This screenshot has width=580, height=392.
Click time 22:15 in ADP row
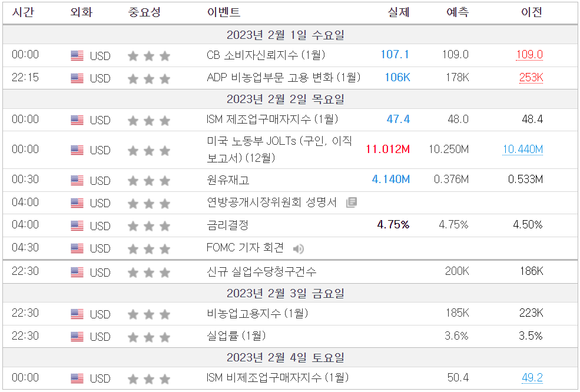point(25,77)
